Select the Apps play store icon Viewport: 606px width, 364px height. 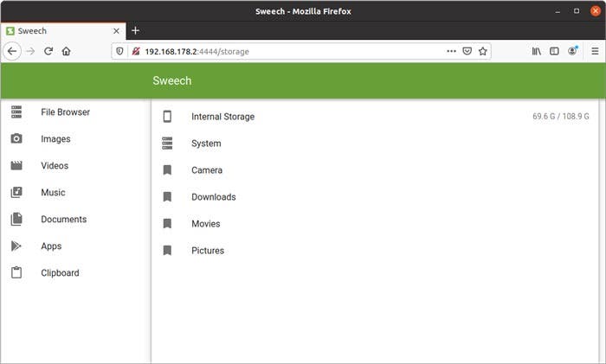coord(16,246)
